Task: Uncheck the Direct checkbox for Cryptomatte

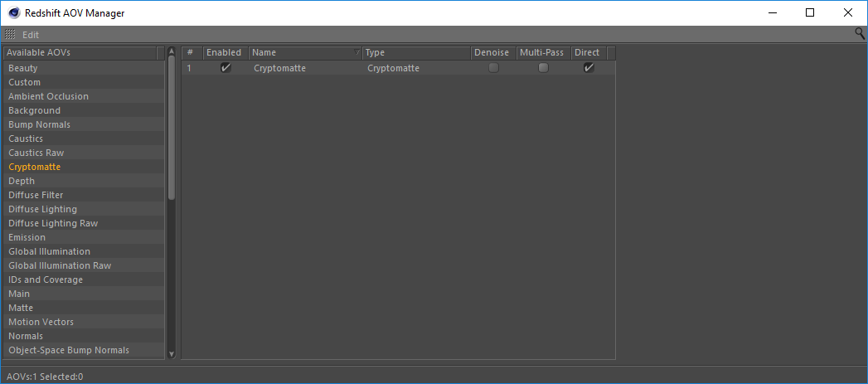Action: point(589,68)
